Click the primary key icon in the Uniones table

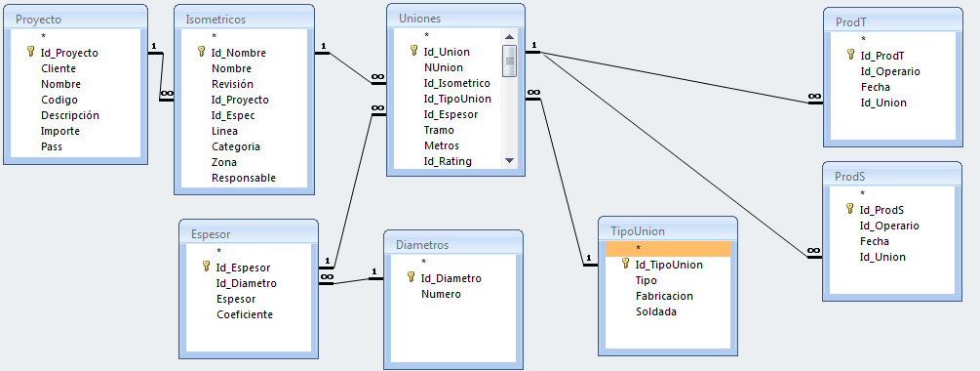tap(413, 51)
